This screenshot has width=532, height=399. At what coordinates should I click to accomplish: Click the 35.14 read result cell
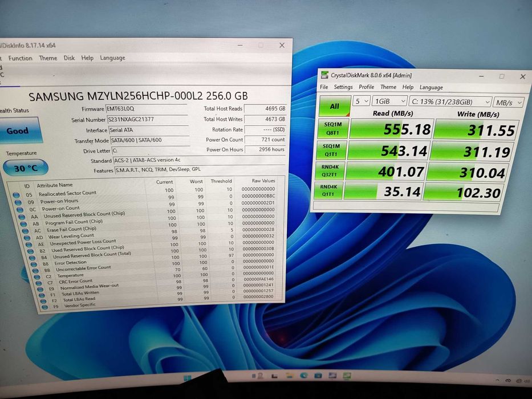[384, 192]
